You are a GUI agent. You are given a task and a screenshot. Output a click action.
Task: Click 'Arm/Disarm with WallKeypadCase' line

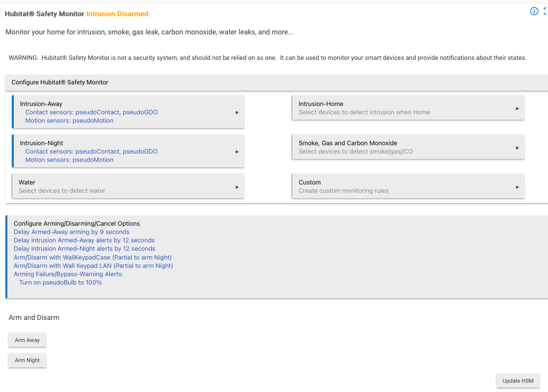(x=93, y=257)
